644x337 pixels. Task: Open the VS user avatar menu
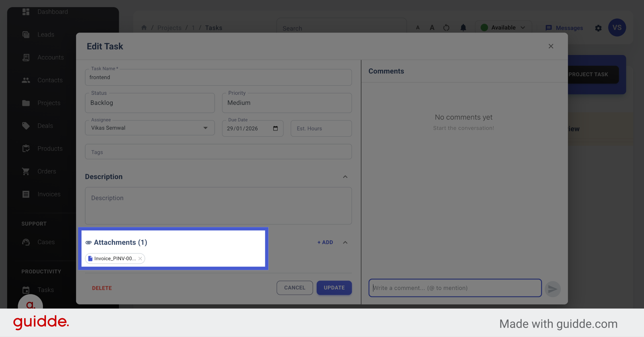(617, 27)
